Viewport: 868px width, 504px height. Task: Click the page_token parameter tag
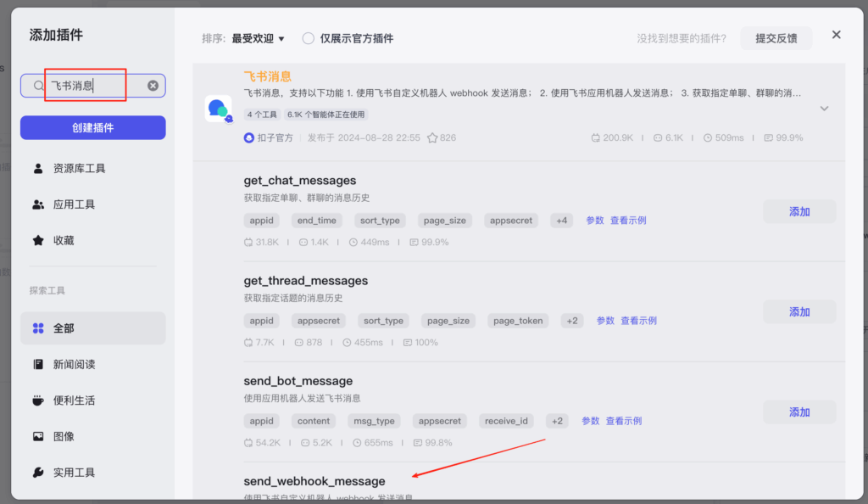pos(518,321)
